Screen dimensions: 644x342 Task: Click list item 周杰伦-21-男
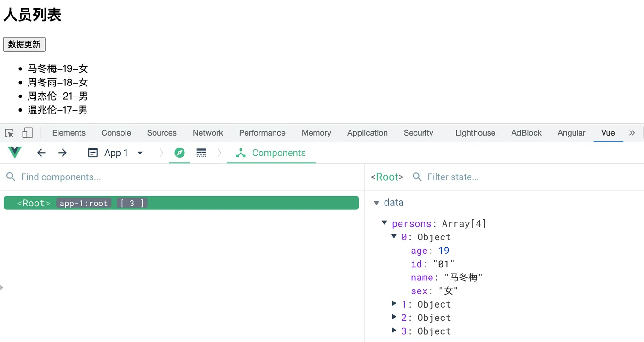coord(57,96)
